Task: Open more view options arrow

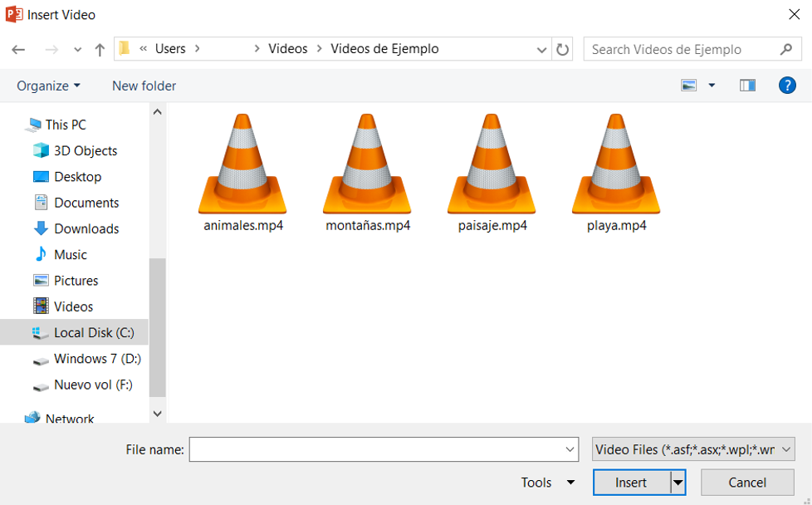Action: (712, 86)
